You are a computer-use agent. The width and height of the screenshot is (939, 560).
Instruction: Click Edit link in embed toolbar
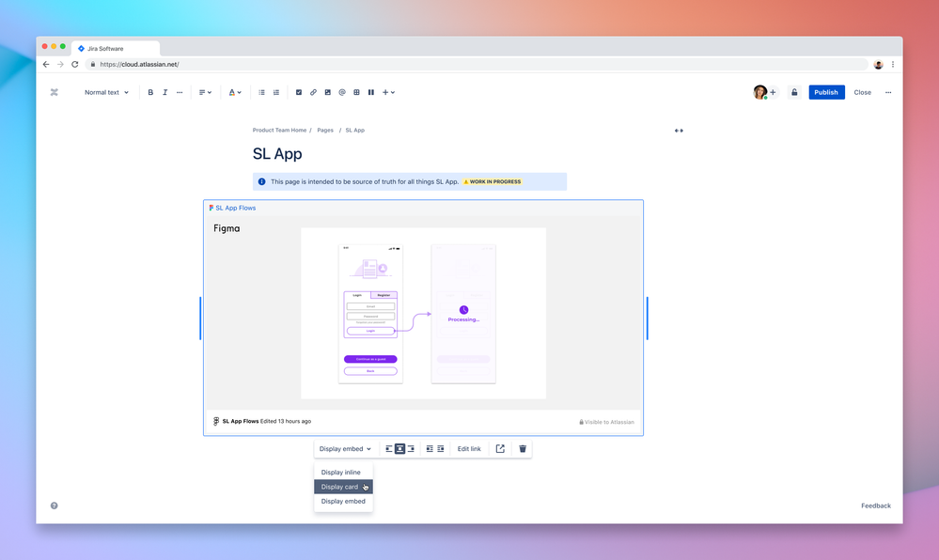(x=469, y=448)
